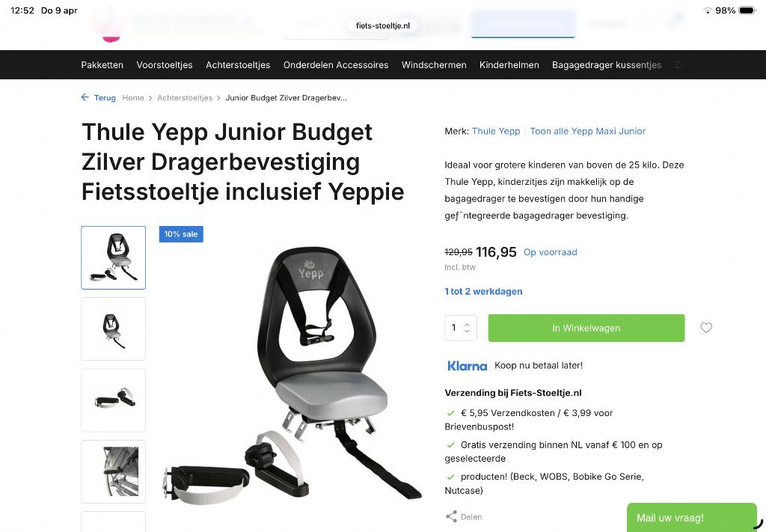
Task: Increase quantity with the up arrow
Action: point(467,325)
